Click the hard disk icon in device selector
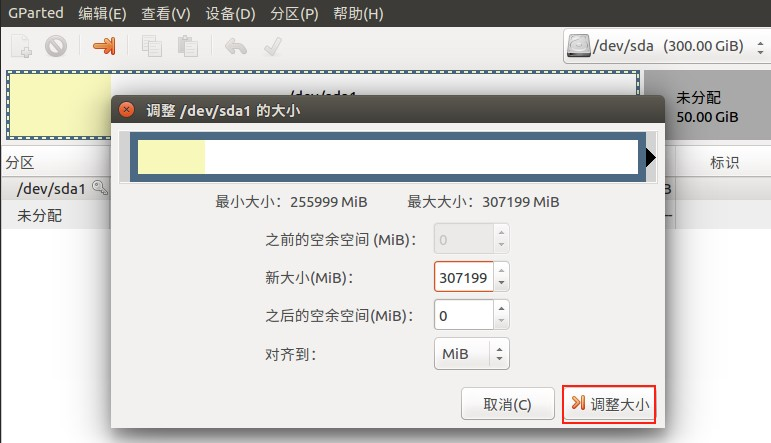Viewport: 771px width, 443px height. point(578,46)
